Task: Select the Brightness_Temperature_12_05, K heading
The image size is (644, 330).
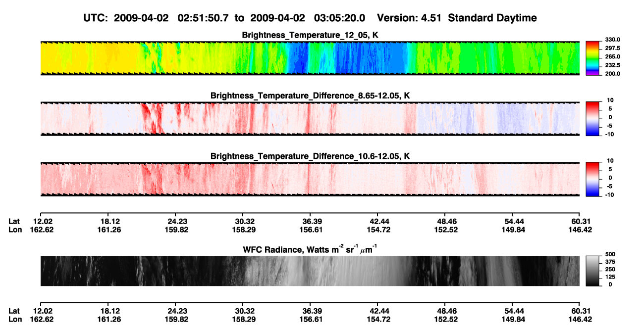Action: click(x=311, y=35)
